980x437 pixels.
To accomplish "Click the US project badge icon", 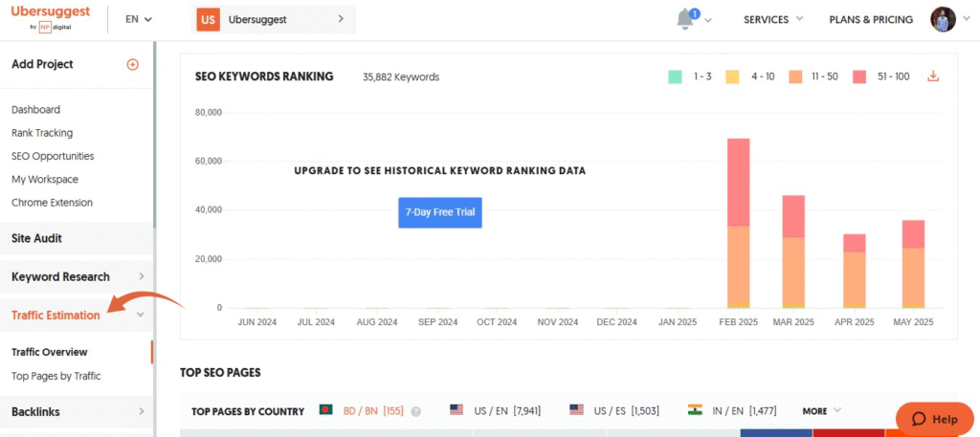I will point(208,19).
